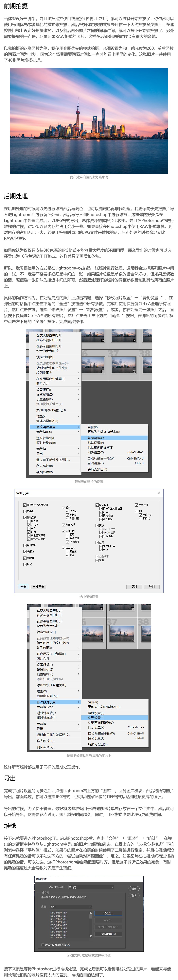Toggle the 色调曲线 checkbox
The width and height of the screenshot is (178, 980).
coord(25,545)
